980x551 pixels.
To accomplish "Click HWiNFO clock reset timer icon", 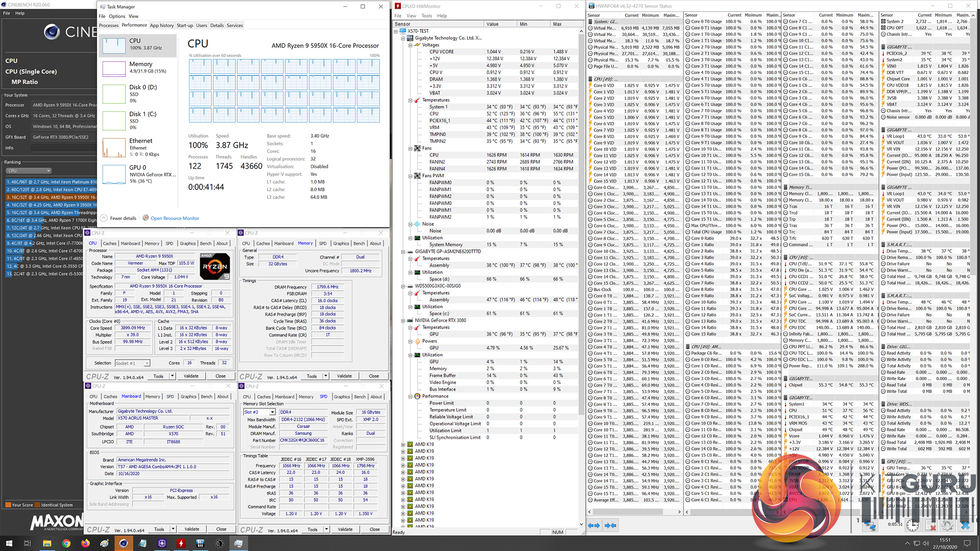I will [x=913, y=525].
